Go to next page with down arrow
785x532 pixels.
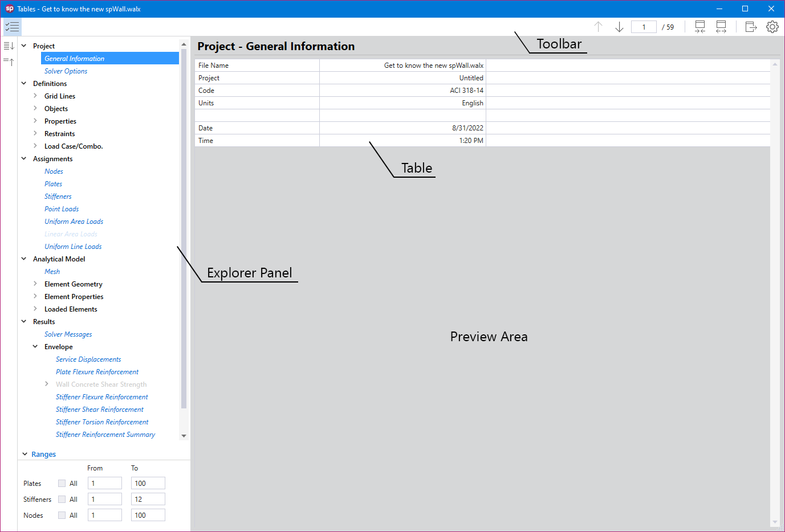619,27
